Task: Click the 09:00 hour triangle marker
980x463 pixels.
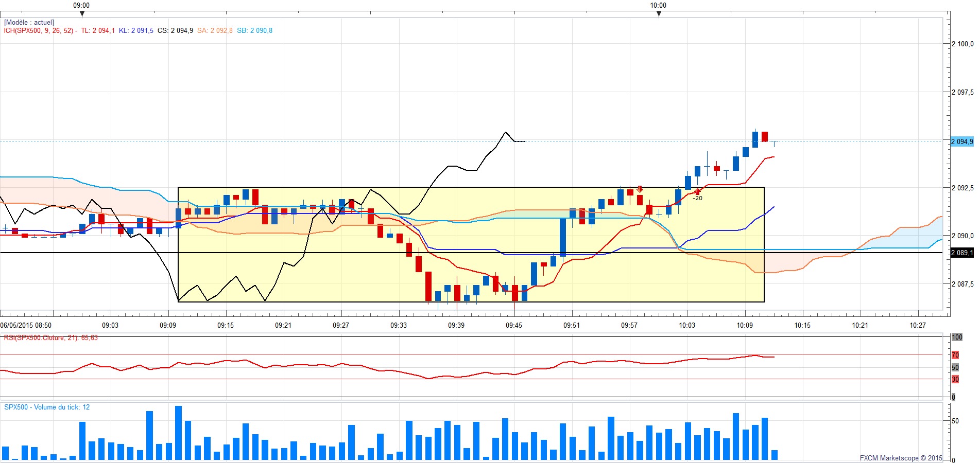Action: tap(82, 14)
